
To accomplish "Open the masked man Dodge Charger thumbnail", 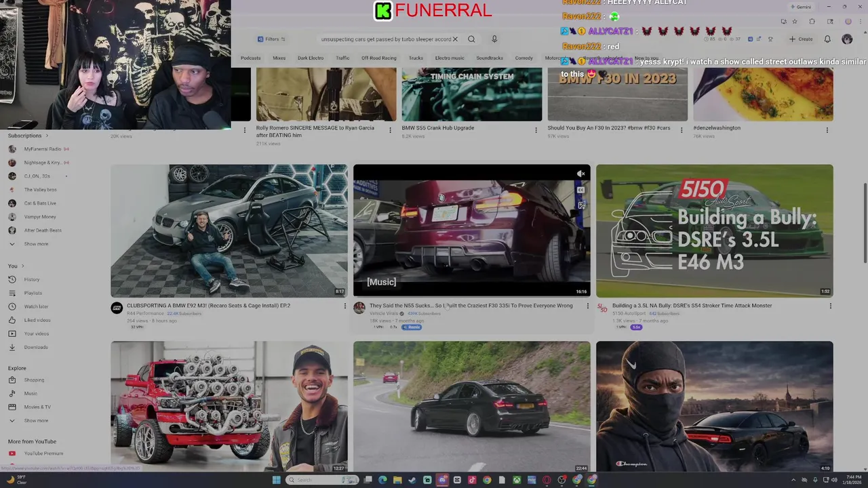I will [714, 406].
